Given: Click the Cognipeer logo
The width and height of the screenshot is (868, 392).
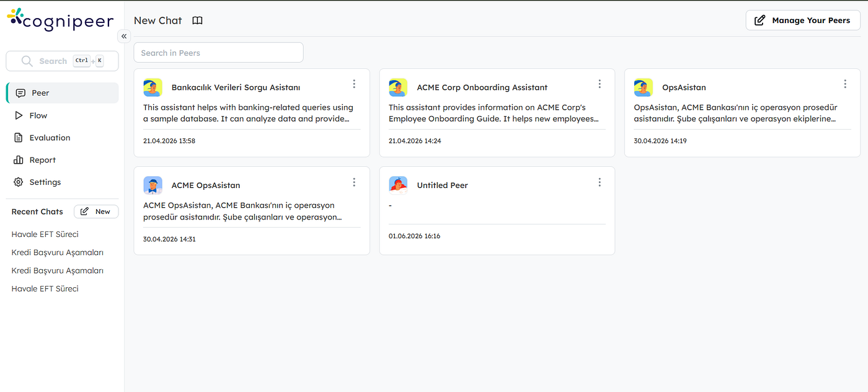Looking at the screenshot, I should 60,20.
